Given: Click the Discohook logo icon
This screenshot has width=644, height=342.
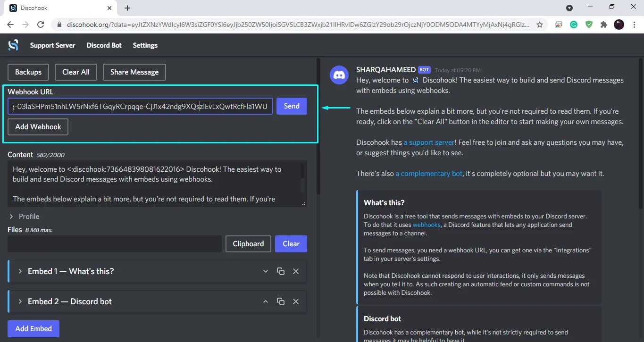Looking at the screenshot, I should pos(13,45).
